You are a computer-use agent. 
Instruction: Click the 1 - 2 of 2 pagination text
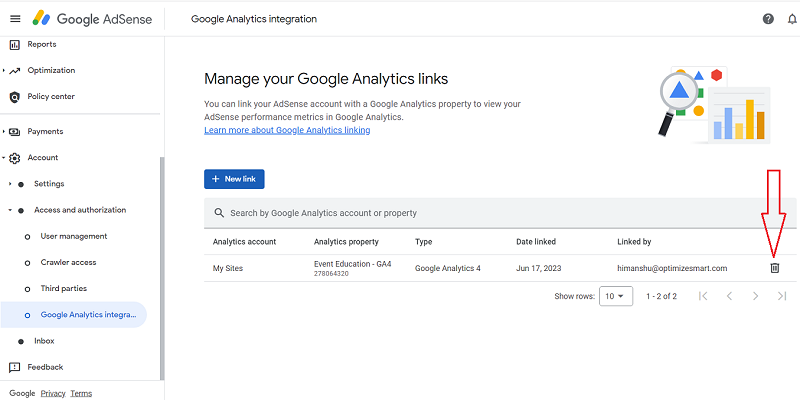[x=661, y=296]
